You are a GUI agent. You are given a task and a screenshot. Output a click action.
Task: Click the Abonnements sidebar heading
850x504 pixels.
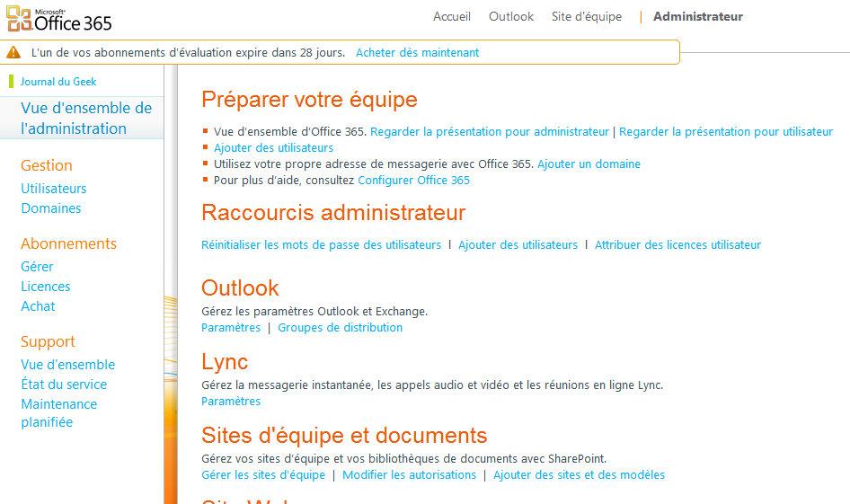click(69, 243)
